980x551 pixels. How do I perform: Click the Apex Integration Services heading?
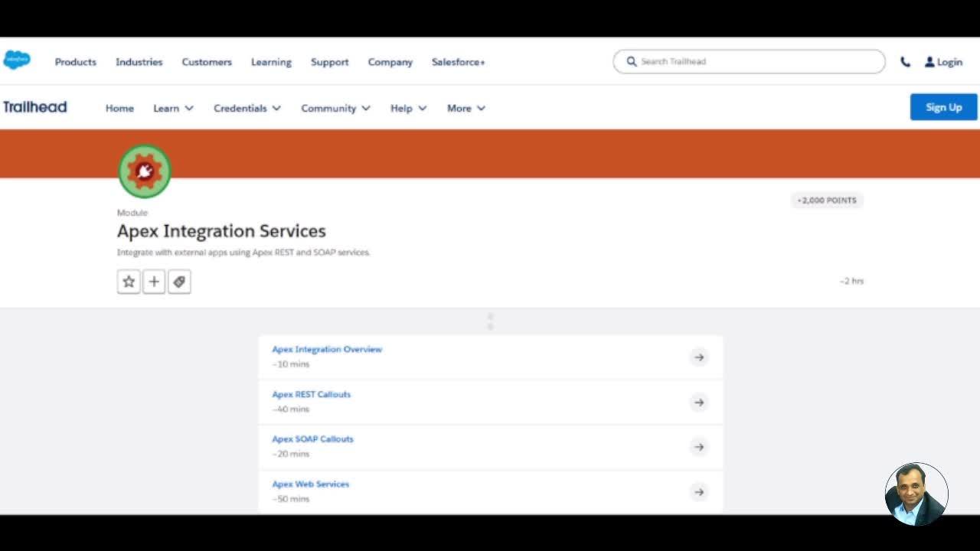tap(221, 231)
